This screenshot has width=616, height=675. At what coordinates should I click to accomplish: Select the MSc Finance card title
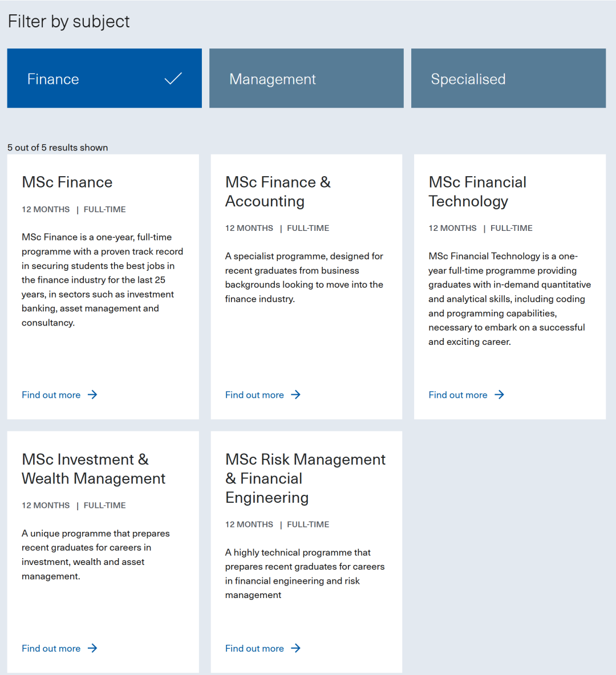[67, 182]
